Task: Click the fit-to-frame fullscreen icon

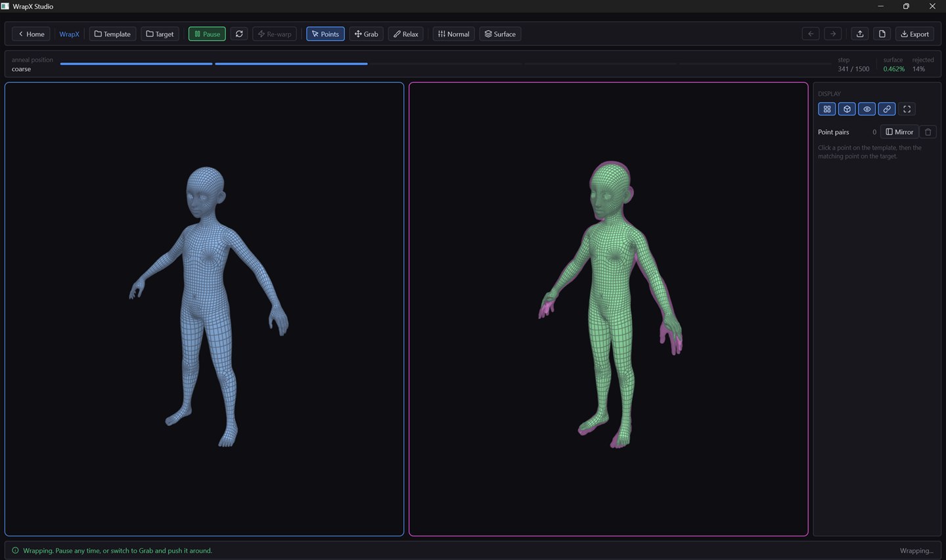Action: (x=907, y=109)
